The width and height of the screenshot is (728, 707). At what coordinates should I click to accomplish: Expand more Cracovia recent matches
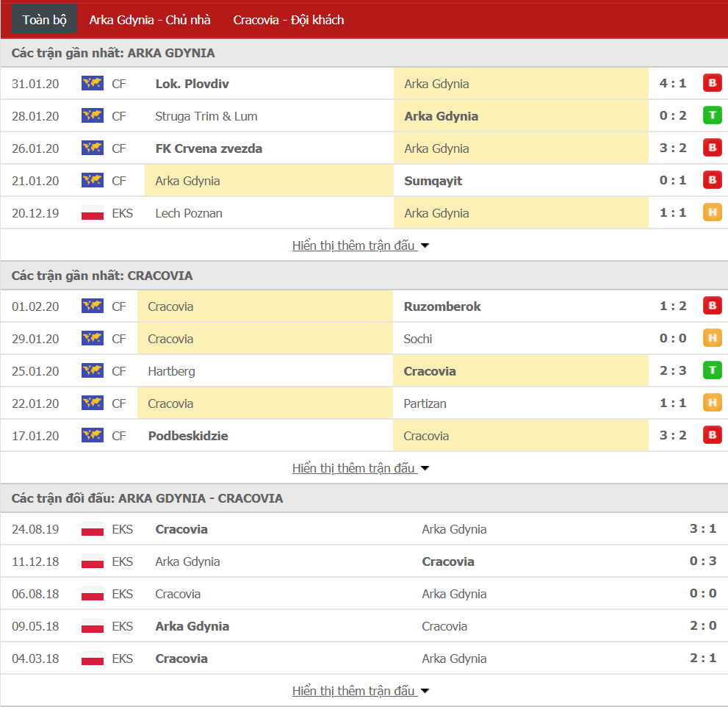[x=360, y=467]
